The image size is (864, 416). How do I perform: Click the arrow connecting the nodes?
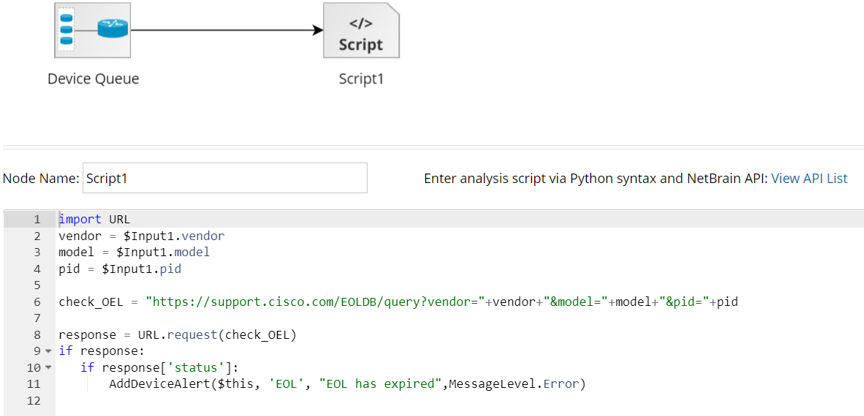230,30
